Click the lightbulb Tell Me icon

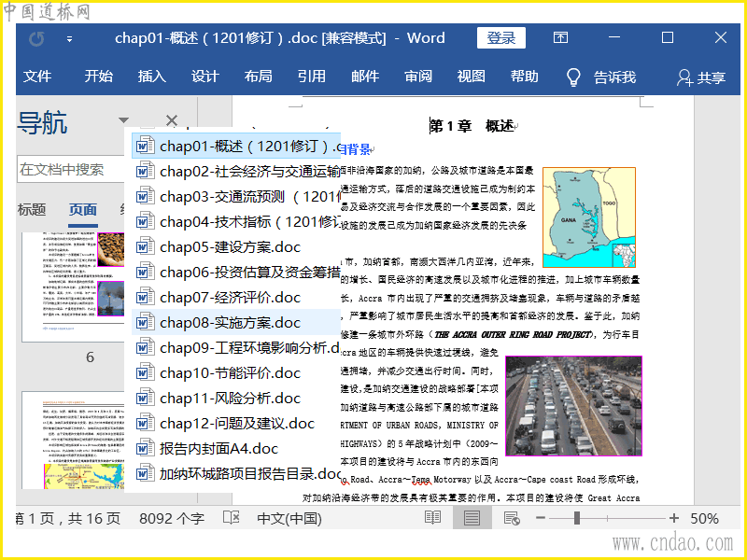[573, 77]
